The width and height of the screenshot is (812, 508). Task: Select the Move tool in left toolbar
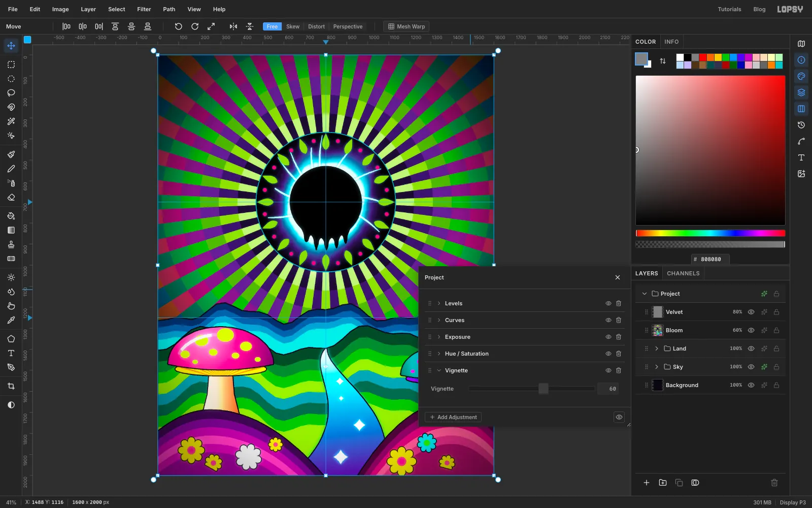[x=11, y=46]
